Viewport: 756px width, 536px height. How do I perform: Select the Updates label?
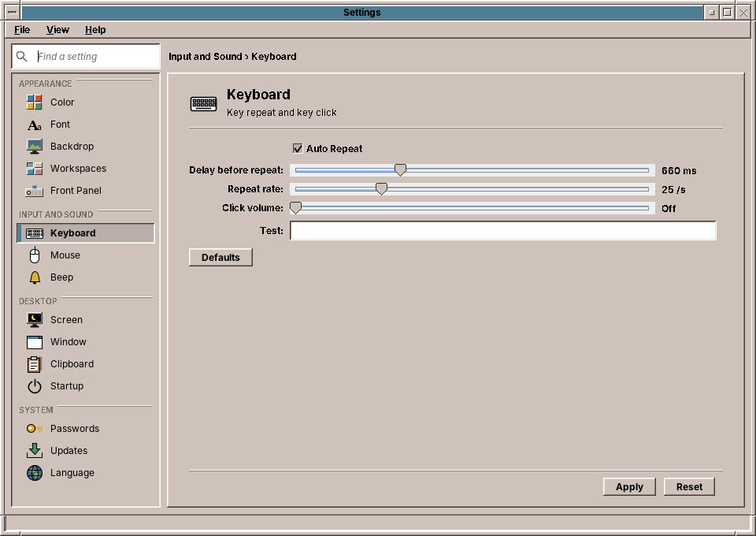click(x=69, y=451)
